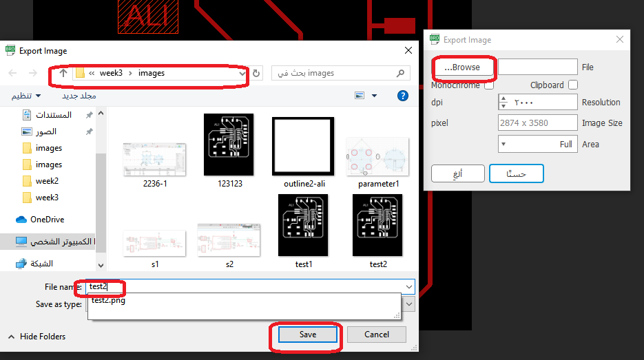This screenshot has width=644, height=360.
Task: Expand the address path history dropdown
Action: pos(242,74)
